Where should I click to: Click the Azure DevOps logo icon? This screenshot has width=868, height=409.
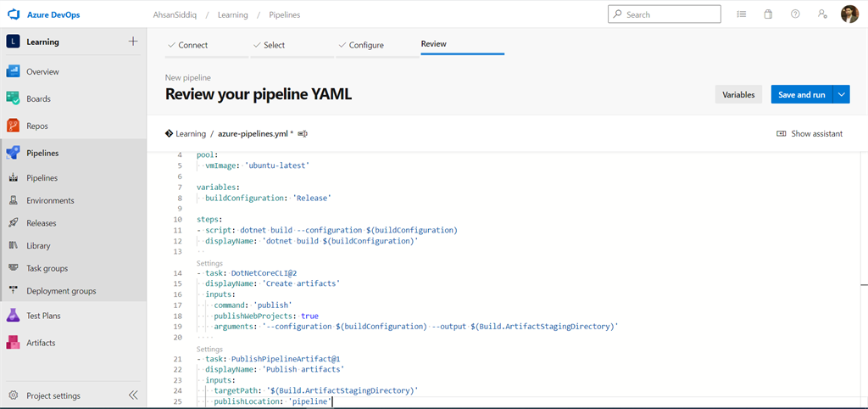click(14, 14)
